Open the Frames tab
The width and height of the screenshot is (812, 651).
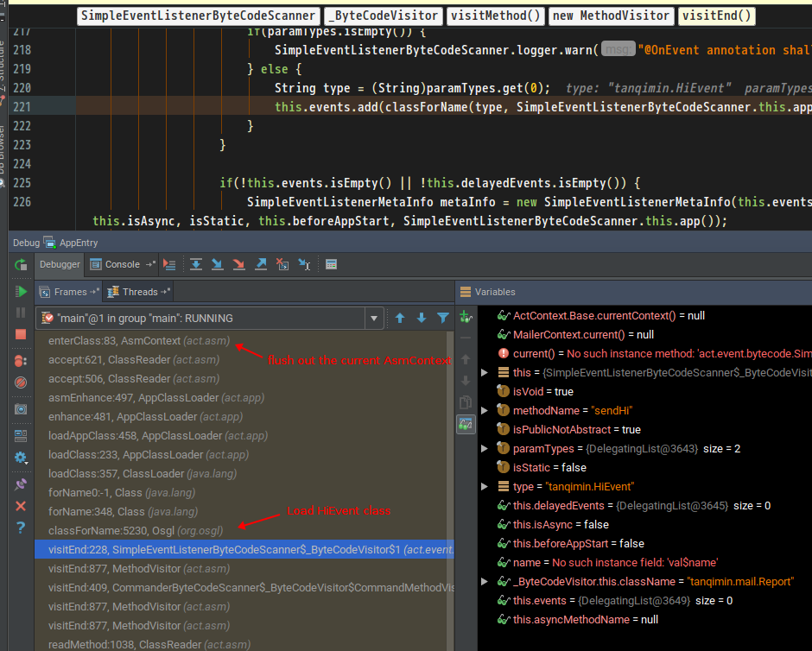point(69,292)
